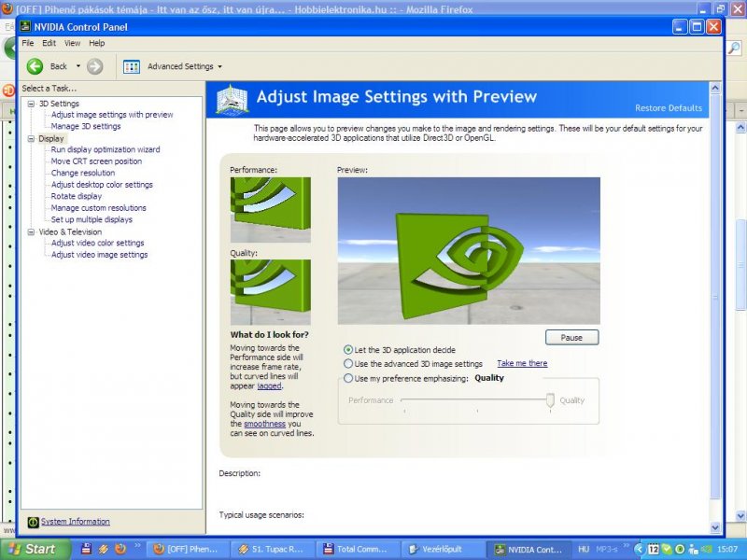This screenshot has height=560, width=747.
Task: Click the Performance-Quality slider handle
Action: [550, 400]
